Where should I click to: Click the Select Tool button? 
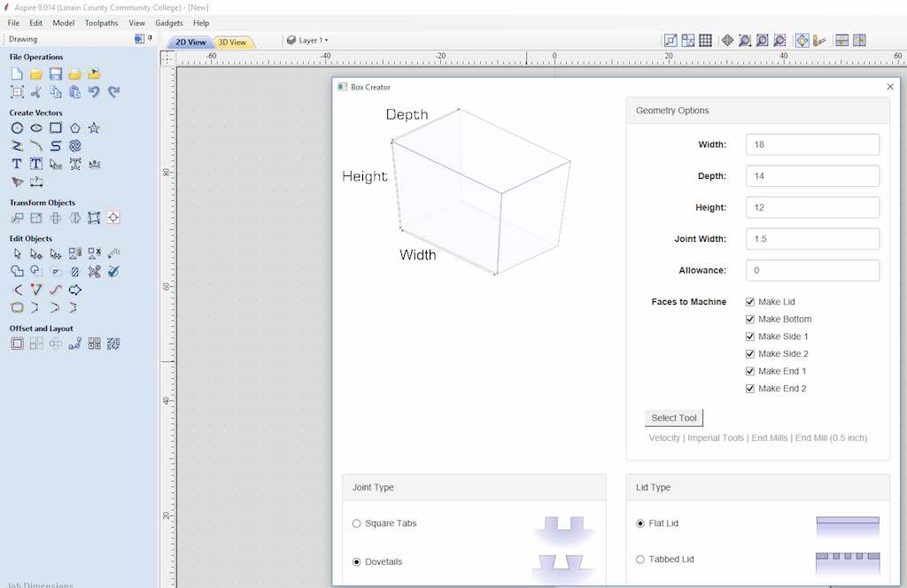pos(674,418)
